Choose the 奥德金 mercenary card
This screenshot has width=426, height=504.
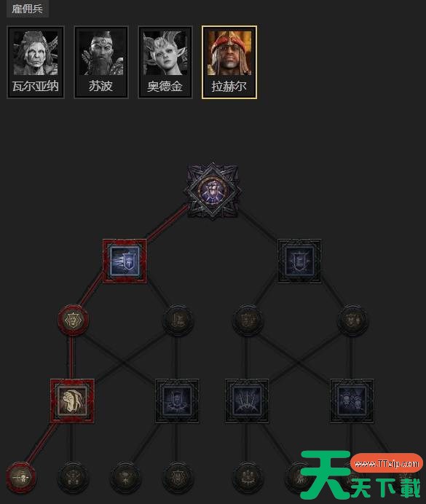pos(165,62)
